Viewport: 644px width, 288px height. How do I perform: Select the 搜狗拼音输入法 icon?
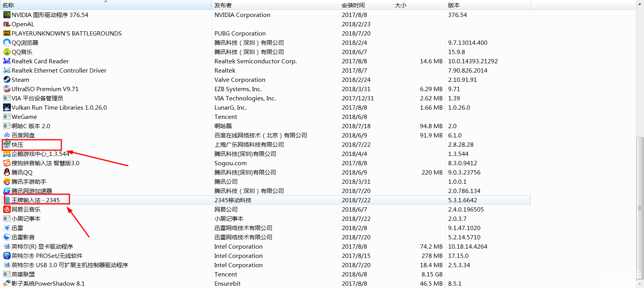[7, 163]
